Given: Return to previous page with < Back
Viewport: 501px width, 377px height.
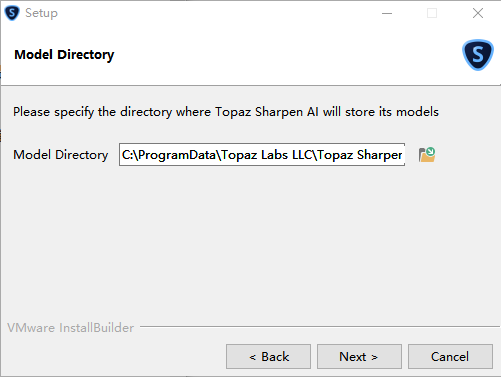Looking at the screenshot, I should [x=268, y=357].
